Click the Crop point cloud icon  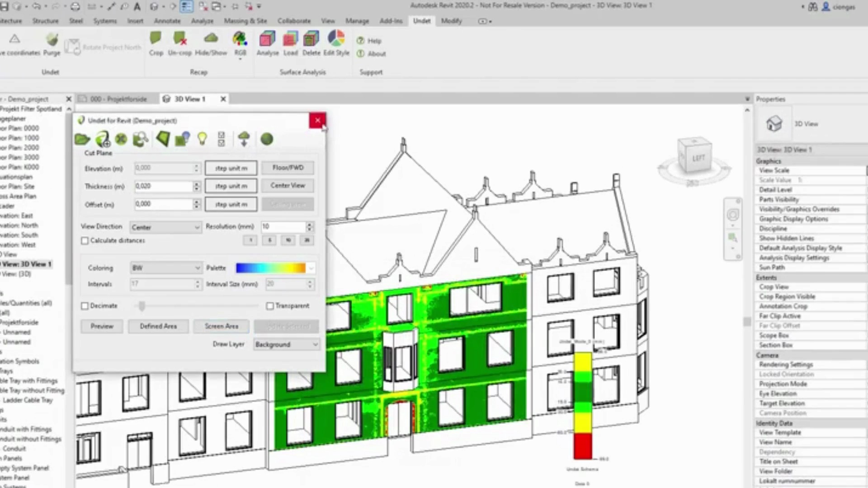point(156,40)
